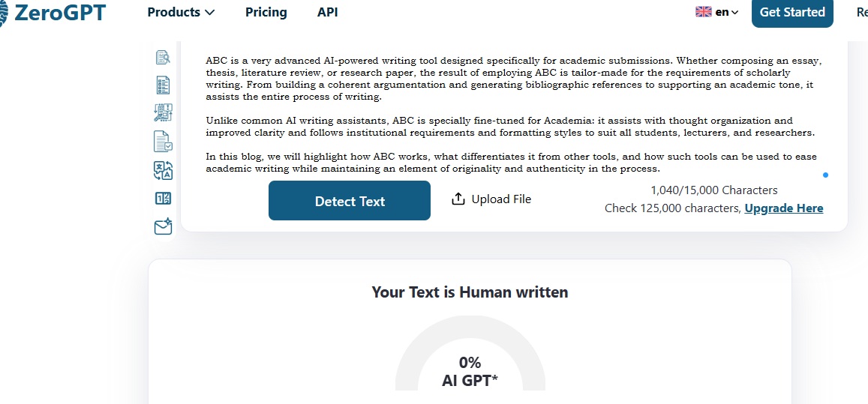Open the grammar check document icon

tap(164, 141)
